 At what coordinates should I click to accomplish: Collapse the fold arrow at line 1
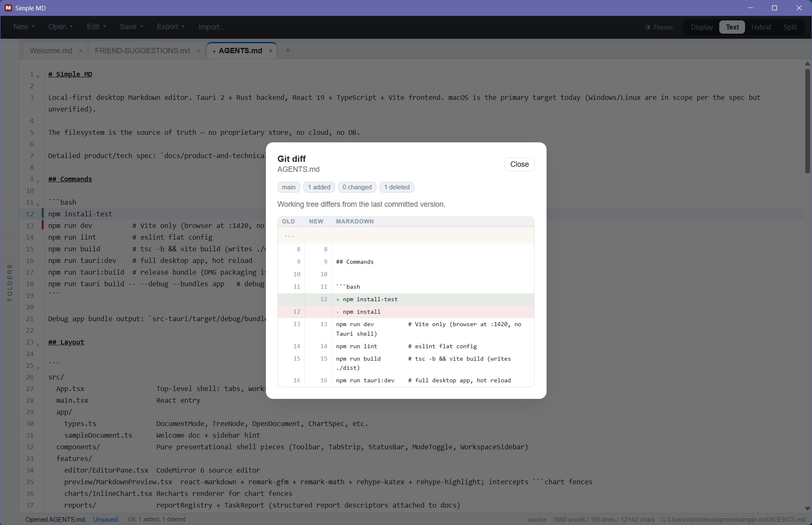(38, 77)
